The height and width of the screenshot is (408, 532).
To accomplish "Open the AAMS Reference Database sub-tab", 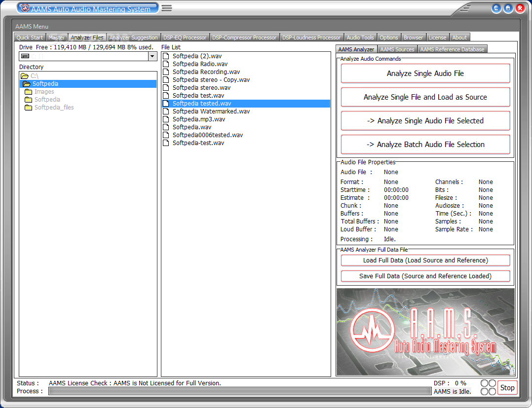I will click(x=452, y=49).
